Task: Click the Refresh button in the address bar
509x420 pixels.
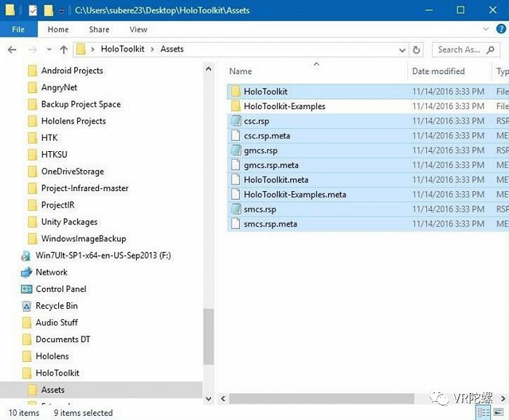Action: point(417,49)
